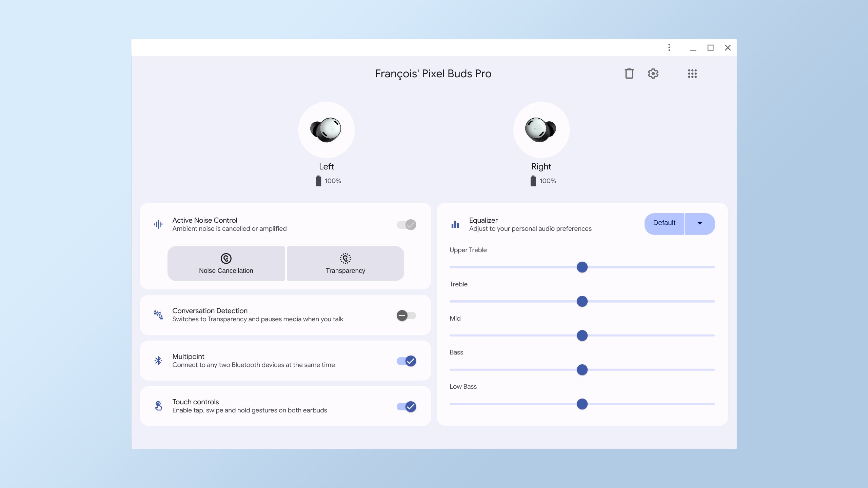This screenshot has height=488, width=868.
Task: Click the Right earbud thumbnail
Action: (541, 129)
